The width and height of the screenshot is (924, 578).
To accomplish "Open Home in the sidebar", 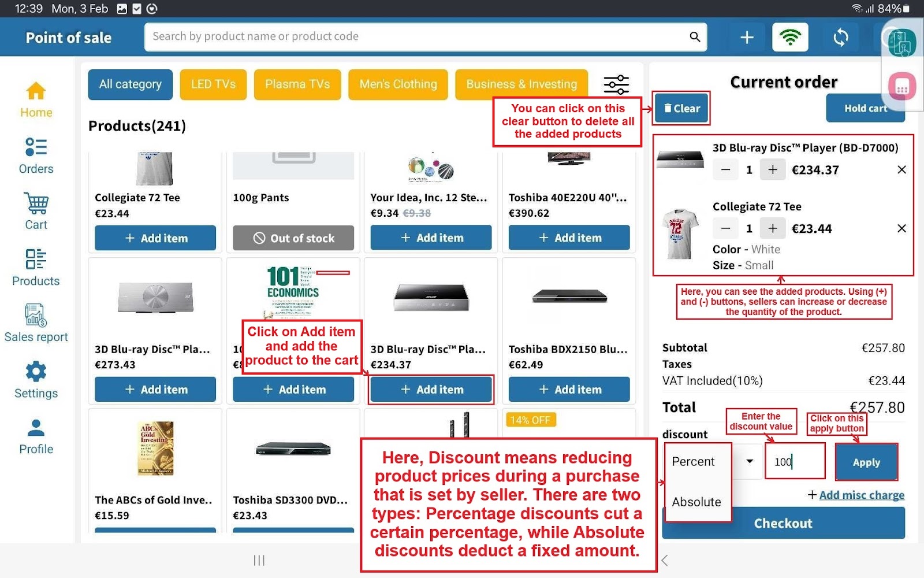I will (x=36, y=99).
